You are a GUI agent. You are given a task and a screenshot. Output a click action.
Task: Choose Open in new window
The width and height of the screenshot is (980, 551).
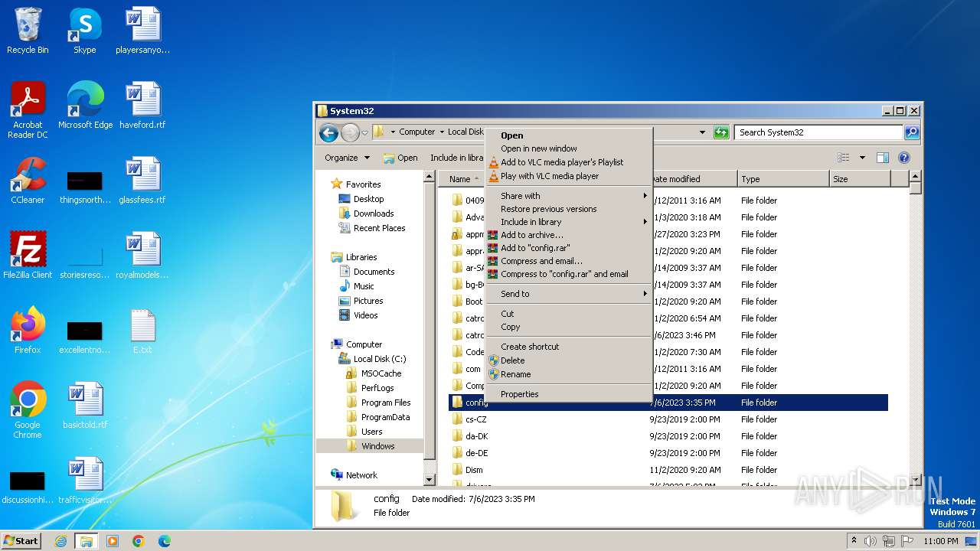coord(568,148)
